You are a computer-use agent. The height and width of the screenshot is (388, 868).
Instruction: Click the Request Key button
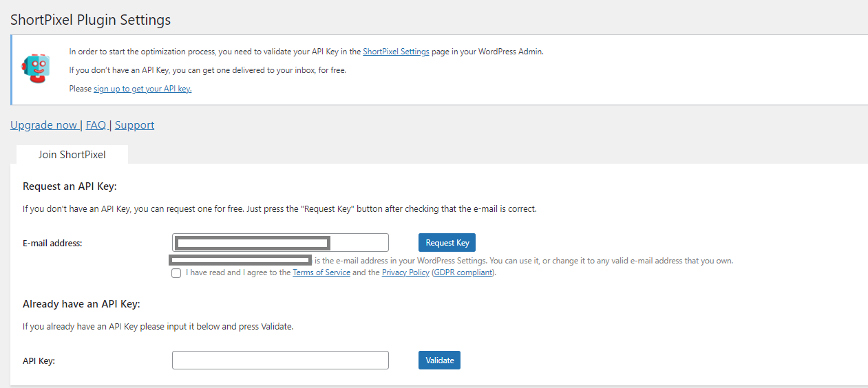point(447,242)
